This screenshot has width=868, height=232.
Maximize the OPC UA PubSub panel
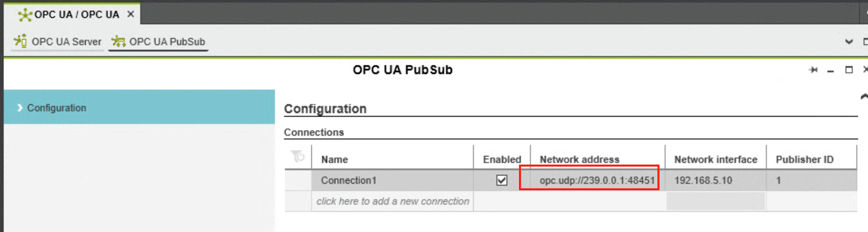(x=849, y=70)
